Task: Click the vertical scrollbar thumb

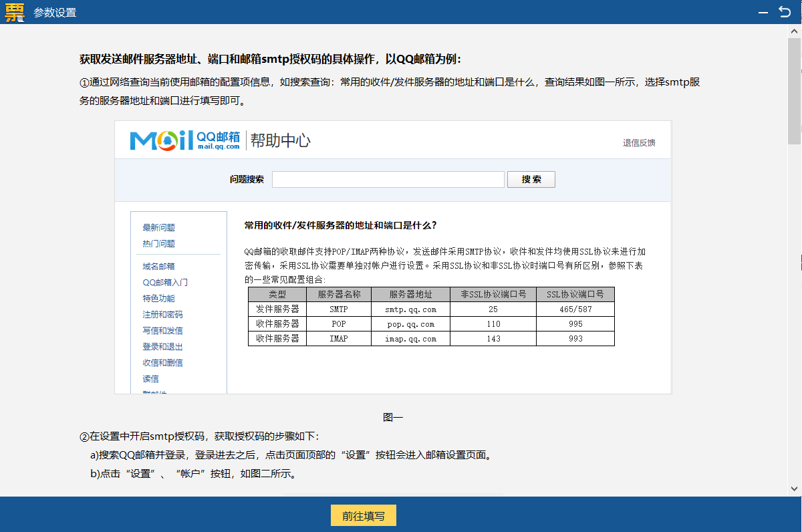Action: click(795, 90)
